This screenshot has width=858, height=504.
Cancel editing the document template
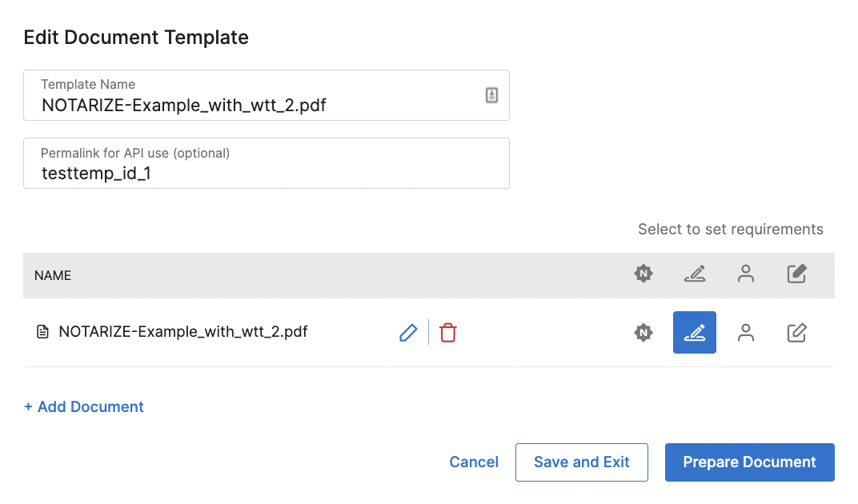(x=474, y=462)
